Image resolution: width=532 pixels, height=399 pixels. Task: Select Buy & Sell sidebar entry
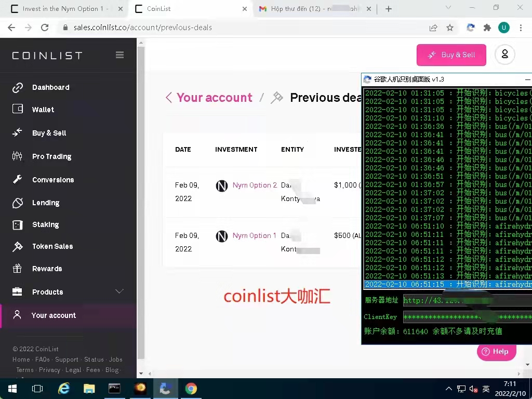click(49, 133)
